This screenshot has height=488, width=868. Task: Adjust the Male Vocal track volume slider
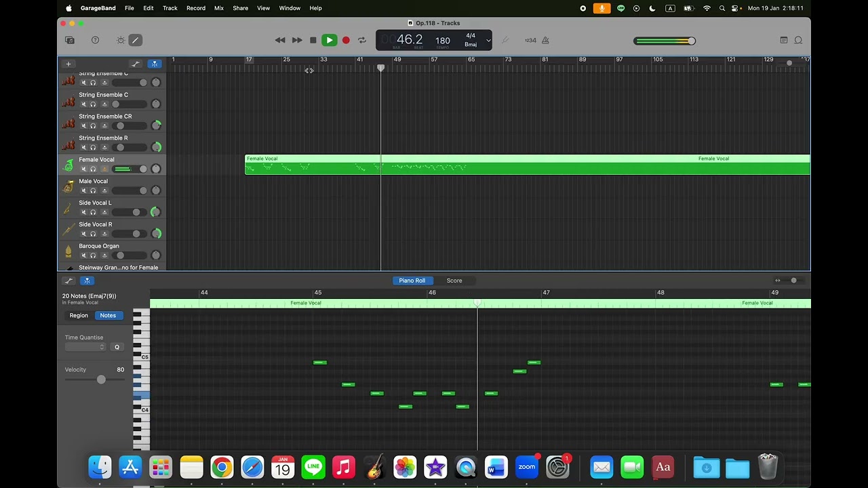[130, 190]
